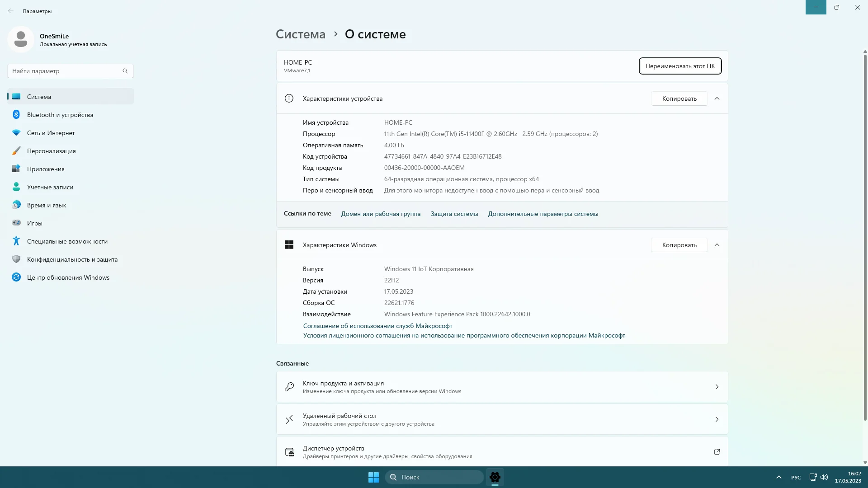Screen dimensions: 868x488
Task: Click the back arrow in title bar
Action: pos(11,11)
